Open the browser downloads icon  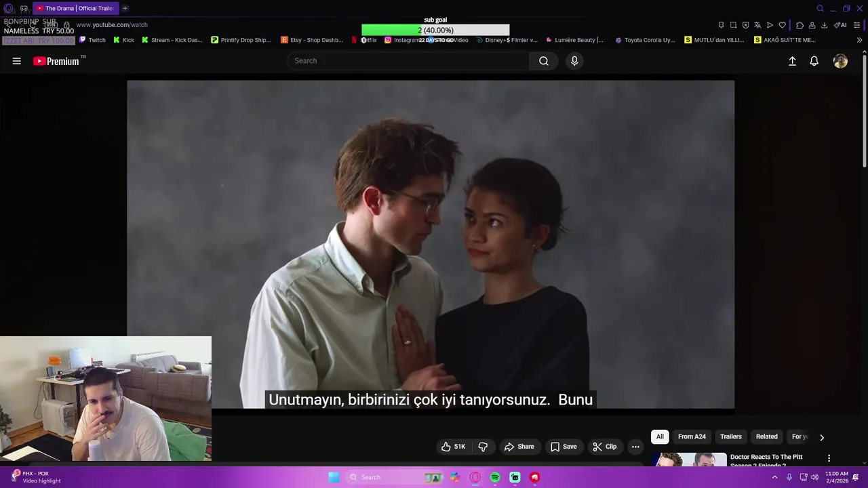824,25
